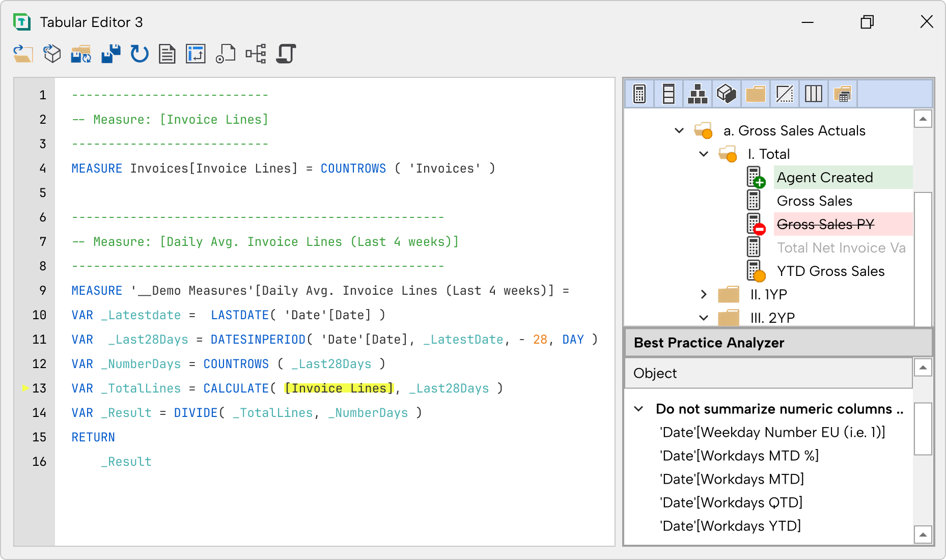Click the save to folder sync icon
This screenshot has width=946, height=560.
(81, 53)
